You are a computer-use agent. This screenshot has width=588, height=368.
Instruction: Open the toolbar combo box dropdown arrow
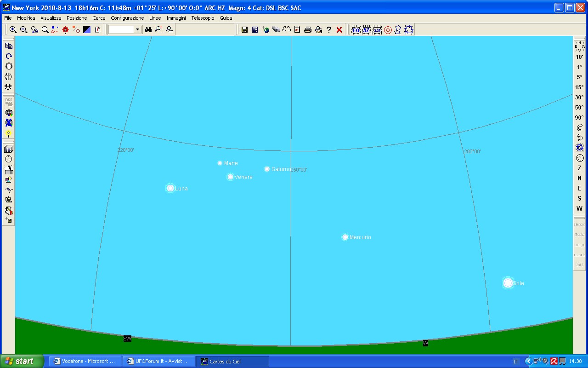tap(138, 29)
